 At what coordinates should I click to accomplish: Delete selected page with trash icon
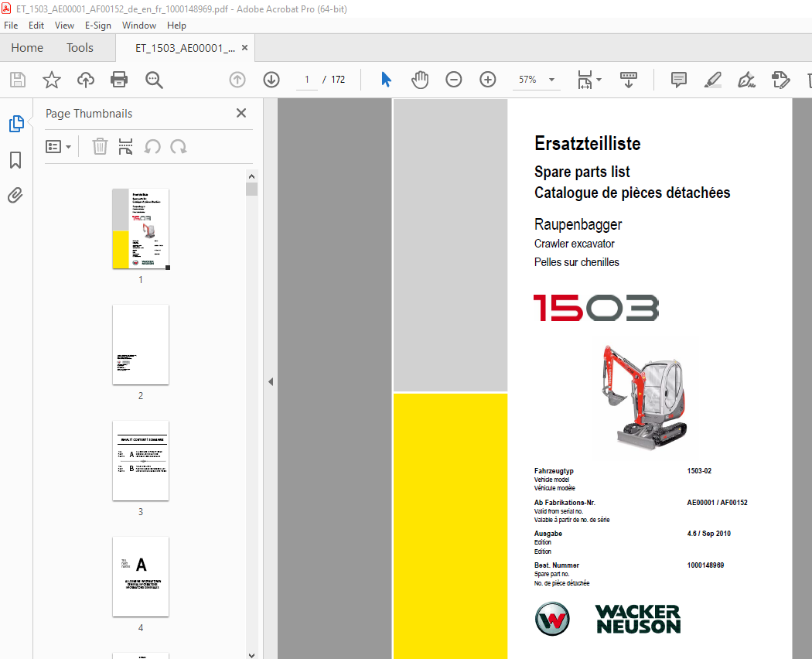coord(100,147)
